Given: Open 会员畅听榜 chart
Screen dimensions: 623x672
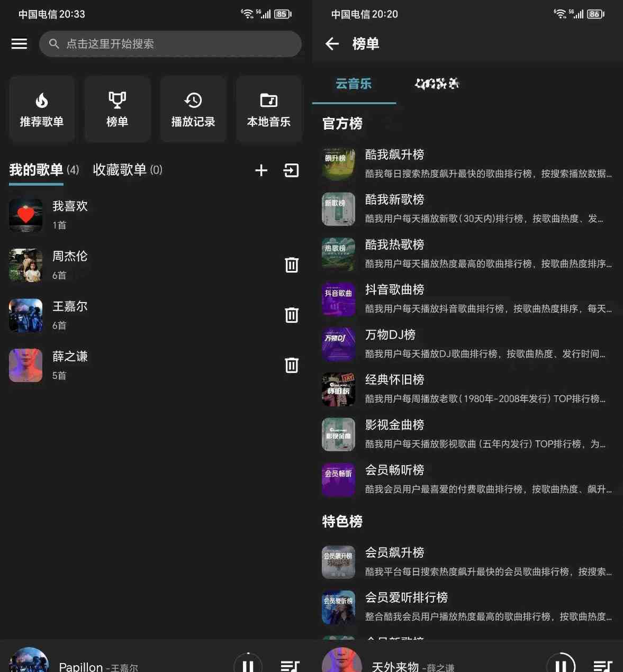Looking at the screenshot, I should tap(467, 479).
